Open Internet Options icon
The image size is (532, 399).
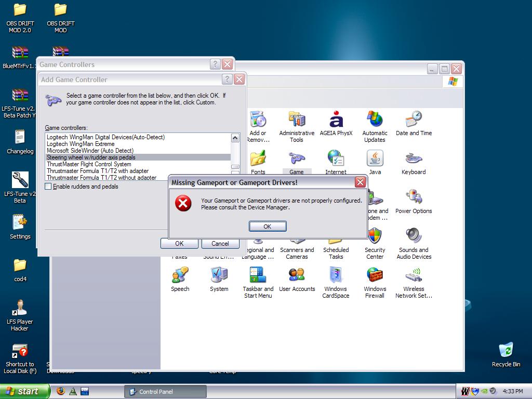(x=336, y=162)
